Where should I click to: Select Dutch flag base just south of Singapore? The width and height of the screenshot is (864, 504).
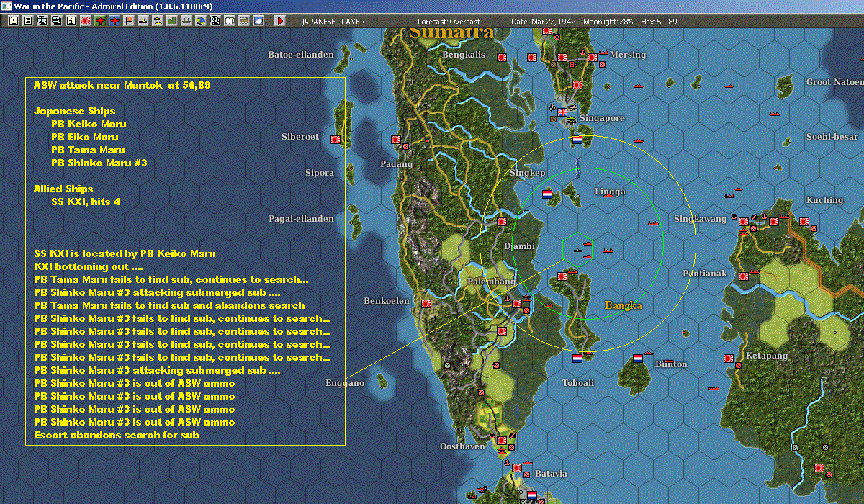coord(577,140)
